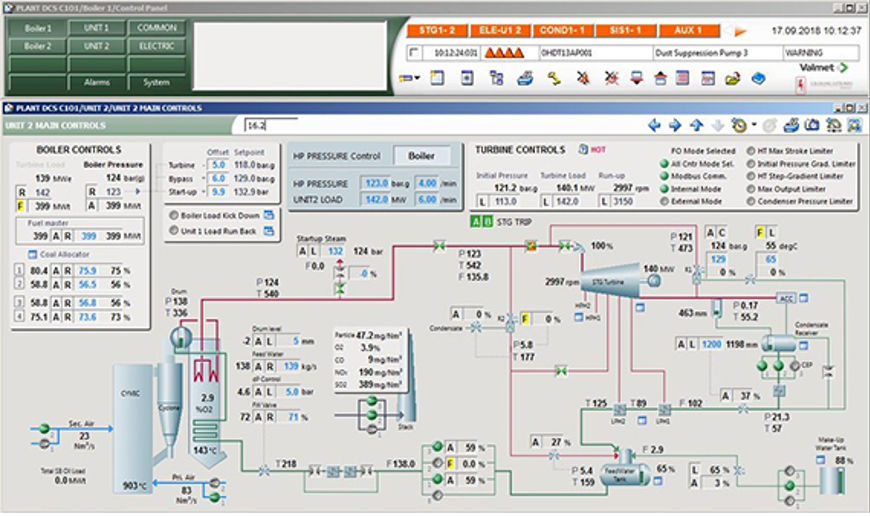The image size is (870, 516).
Task: Click the Coal Allocator window icon
Action: [x=30, y=253]
